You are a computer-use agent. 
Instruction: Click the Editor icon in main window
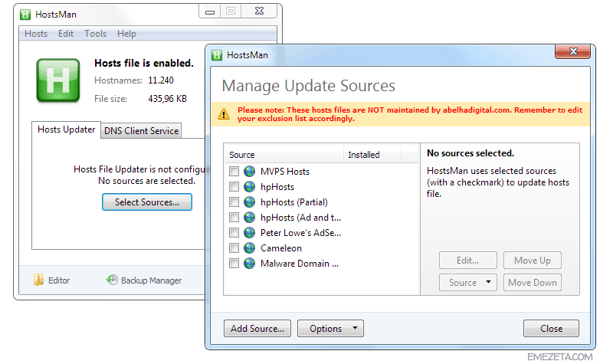tap(38, 280)
